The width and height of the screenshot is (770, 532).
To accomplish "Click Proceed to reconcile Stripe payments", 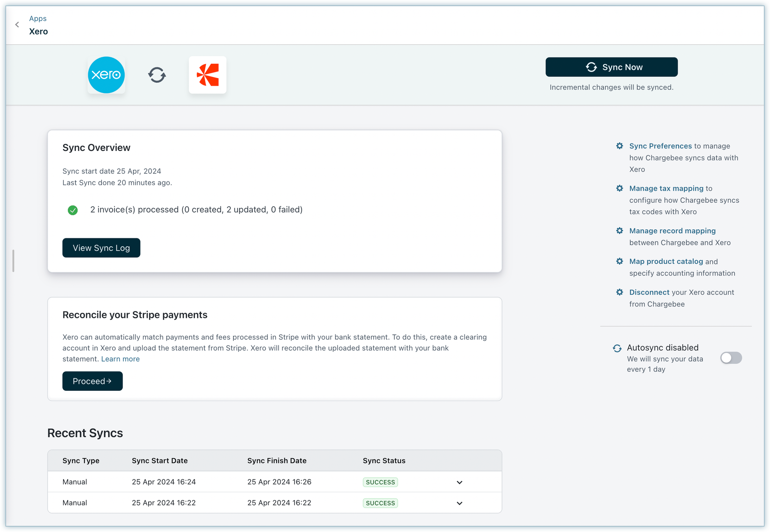I will [93, 381].
